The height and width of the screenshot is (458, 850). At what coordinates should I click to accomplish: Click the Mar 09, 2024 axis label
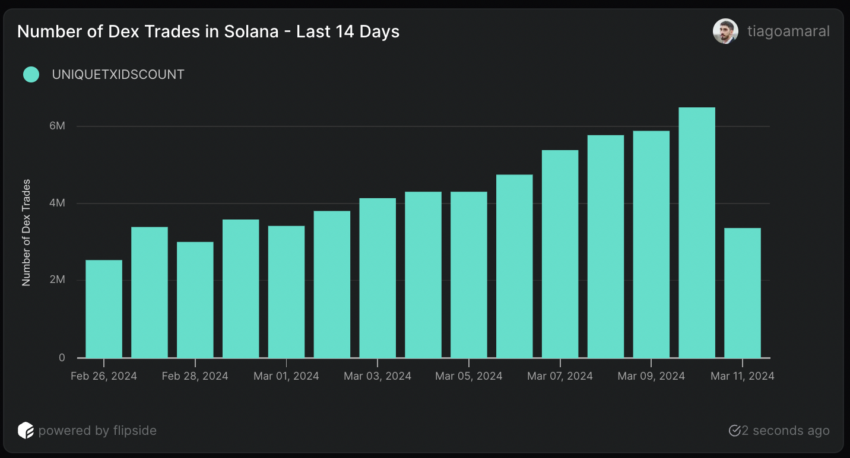(651, 376)
